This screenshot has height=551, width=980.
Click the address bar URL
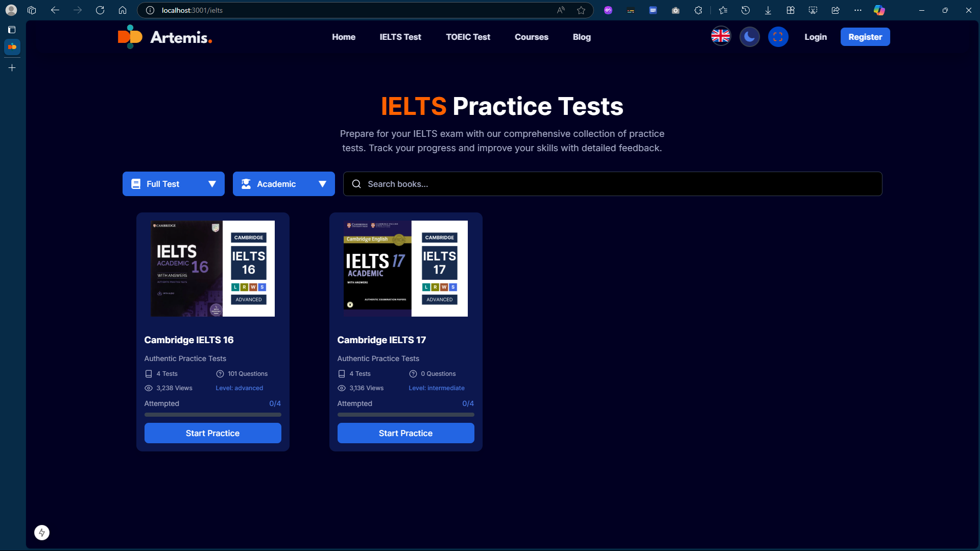coord(192,10)
